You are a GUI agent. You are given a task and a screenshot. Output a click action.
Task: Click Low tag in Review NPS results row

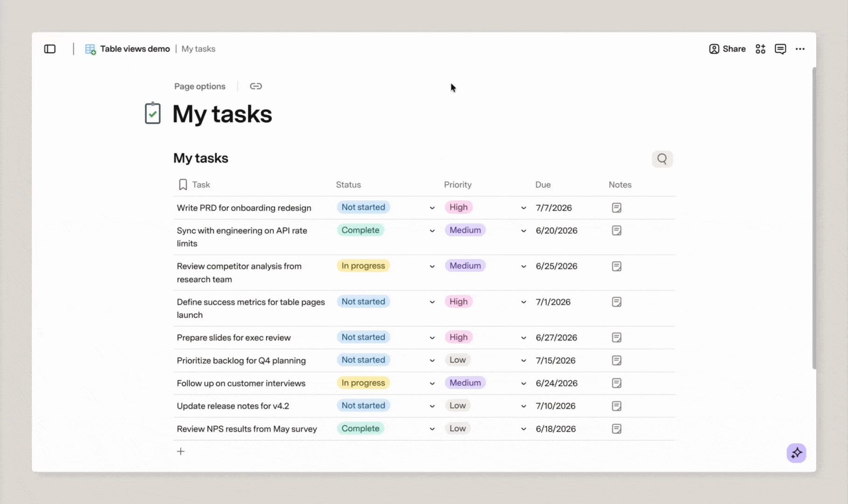tap(458, 428)
